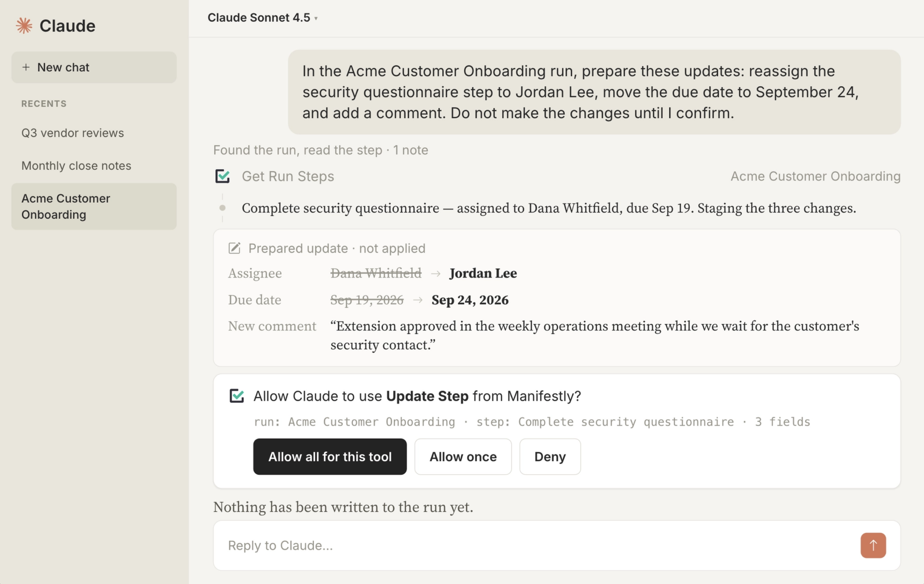Click 'Nothing has been written to the run yet.'
924x584 pixels.
point(343,507)
